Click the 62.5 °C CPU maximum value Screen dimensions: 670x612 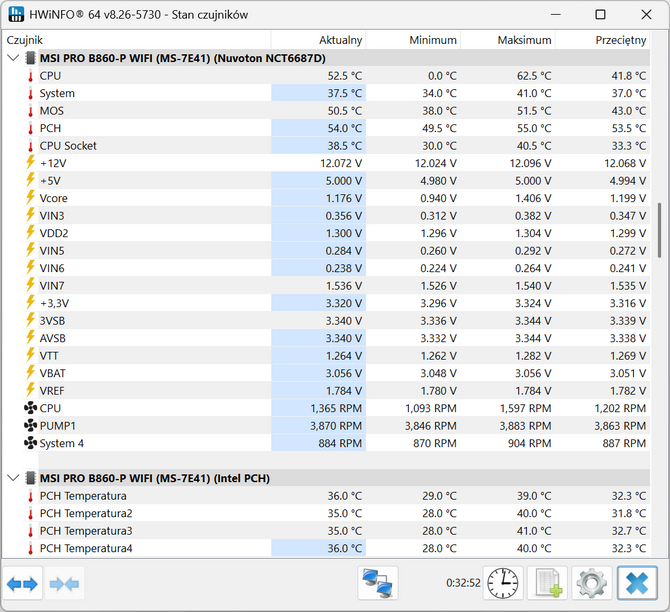[534, 76]
